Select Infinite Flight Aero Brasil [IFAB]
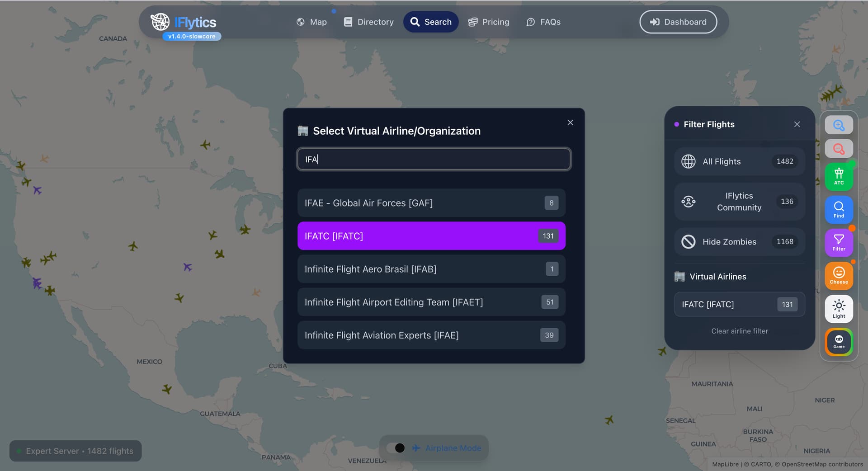The height and width of the screenshot is (471, 868). (431, 269)
